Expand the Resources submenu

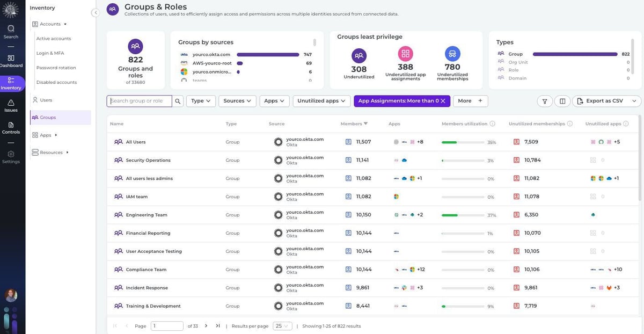[x=67, y=153]
